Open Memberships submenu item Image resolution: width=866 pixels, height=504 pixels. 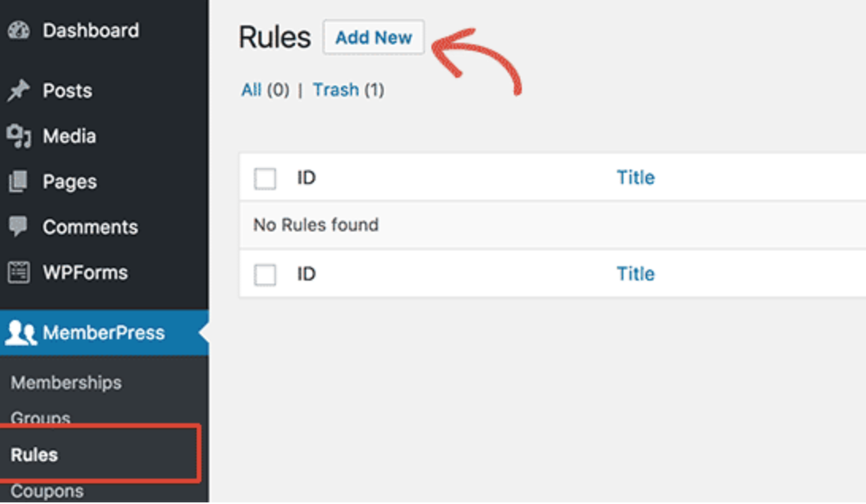pos(67,383)
